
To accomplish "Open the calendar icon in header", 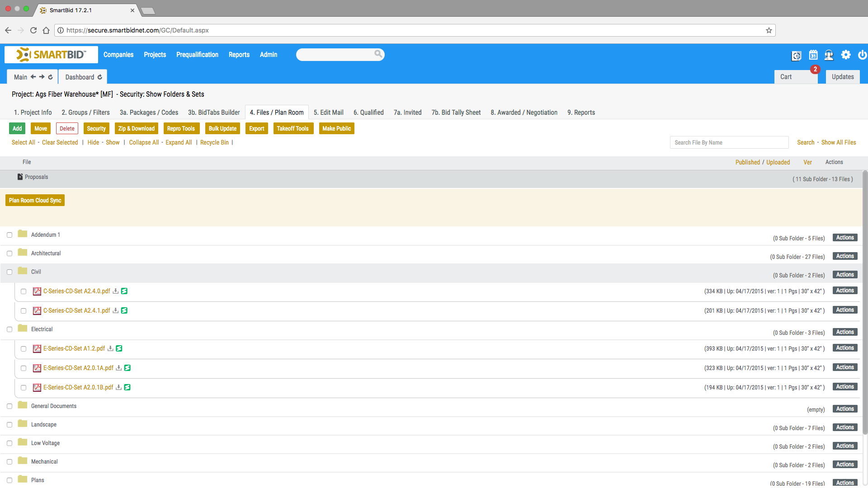I will click(813, 55).
